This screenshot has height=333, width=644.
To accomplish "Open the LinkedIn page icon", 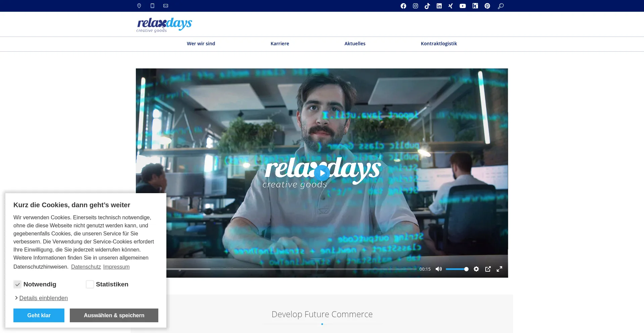I will [439, 6].
